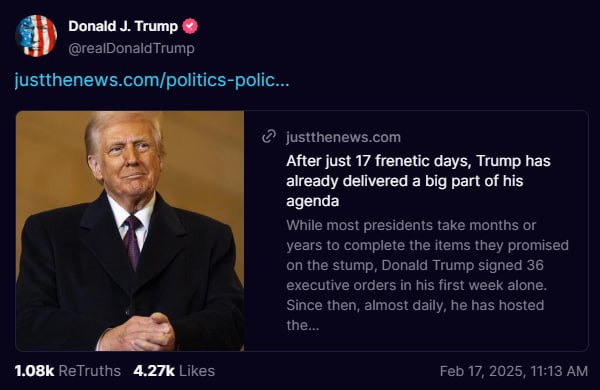Open the Feb 17, 2025 timestamp

[514, 371]
